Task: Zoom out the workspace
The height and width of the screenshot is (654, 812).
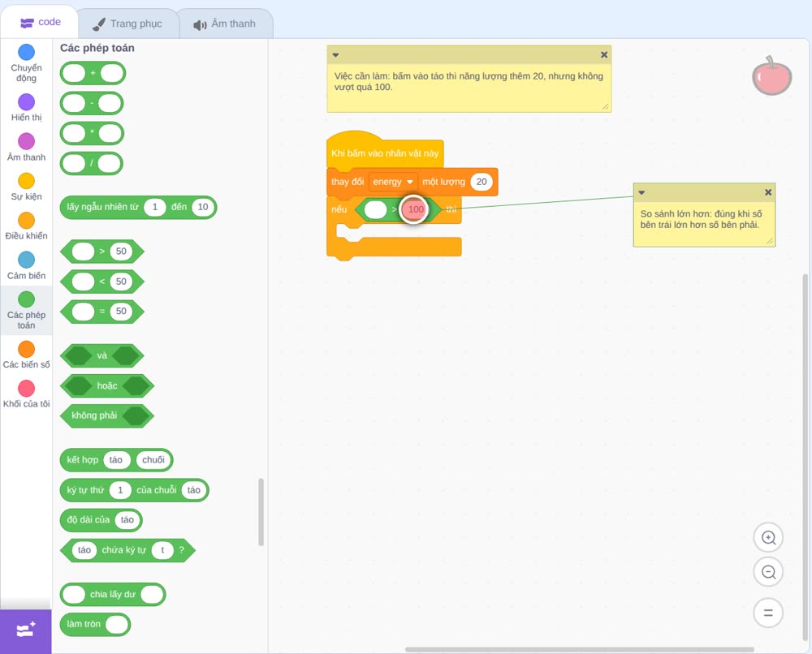Action: pos(768,572)
